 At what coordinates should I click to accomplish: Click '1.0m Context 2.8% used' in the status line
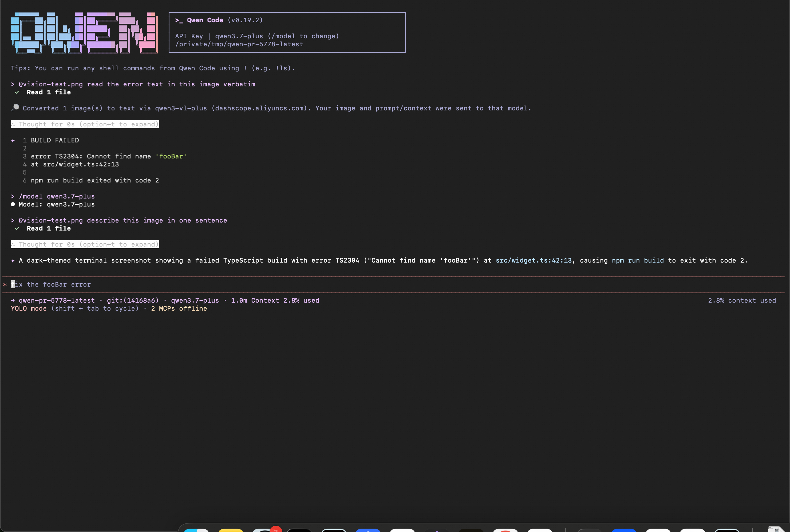[x=275, y=301]
